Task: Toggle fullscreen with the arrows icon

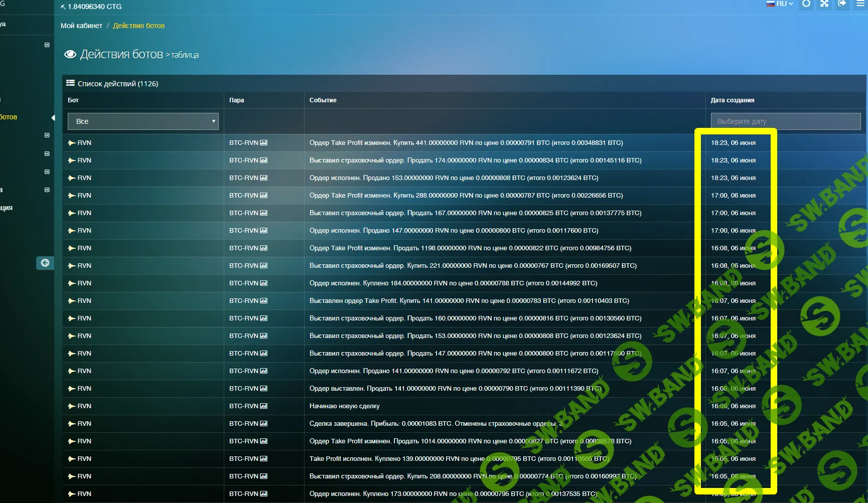Action: coord(824,4)
